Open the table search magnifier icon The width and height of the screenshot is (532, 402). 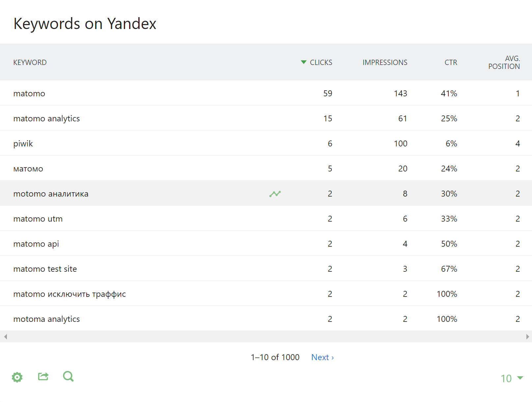click(68, 376)
